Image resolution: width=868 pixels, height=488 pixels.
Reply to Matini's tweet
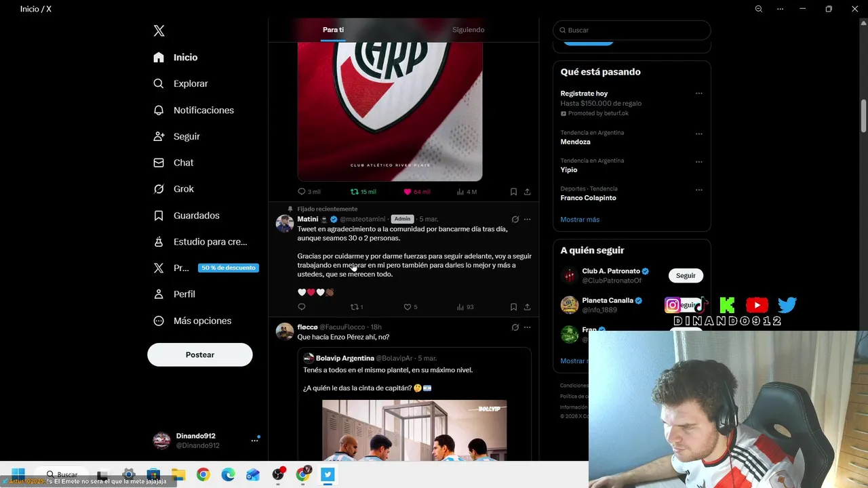coord(302,307)
